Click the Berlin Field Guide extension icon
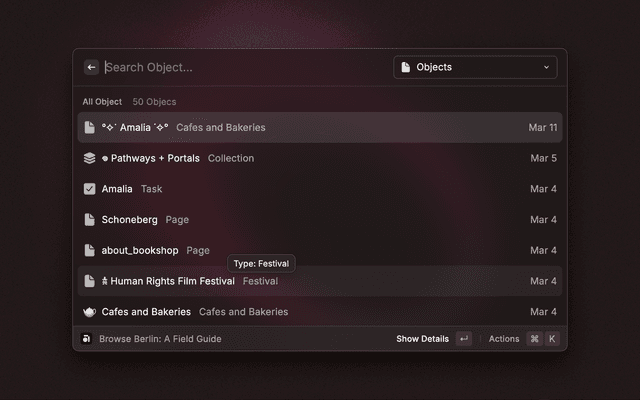Viewport: 640px width, 400px height. point(87,339)
